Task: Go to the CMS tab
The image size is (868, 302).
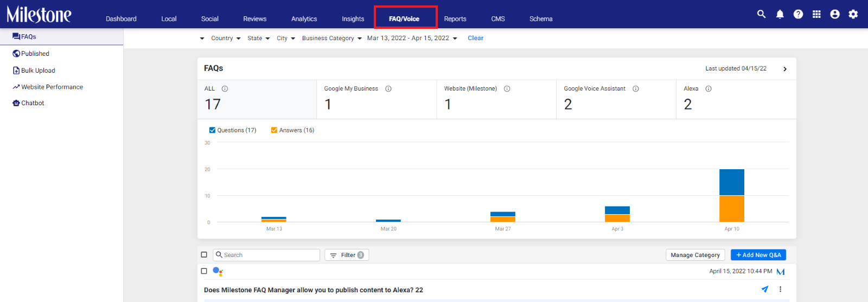Action: click(498, 19)
